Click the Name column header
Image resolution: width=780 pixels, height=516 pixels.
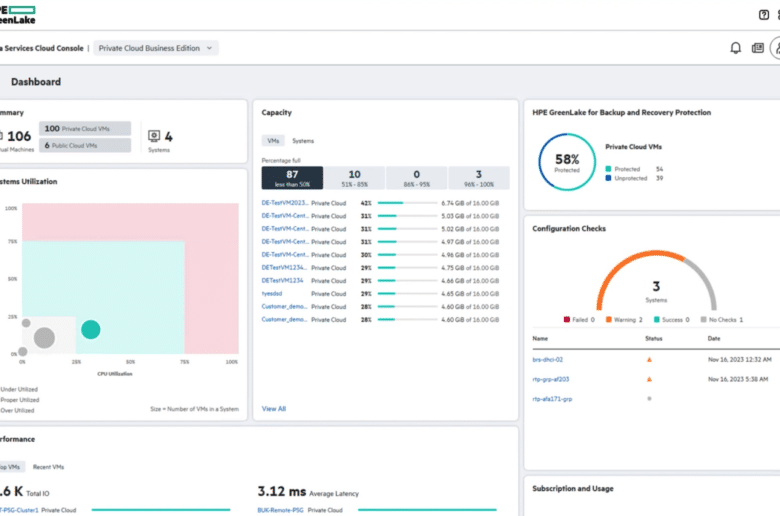click(540, 338)
